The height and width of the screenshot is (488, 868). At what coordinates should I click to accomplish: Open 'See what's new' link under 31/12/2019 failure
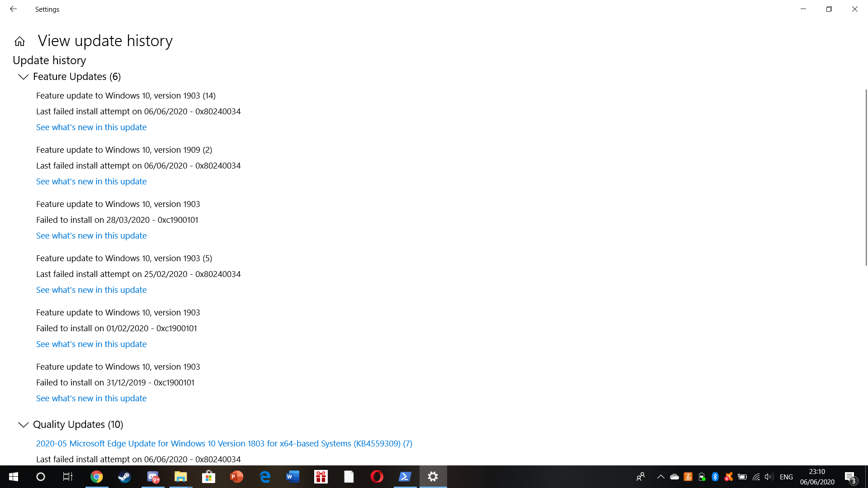click(x=91, y=398)
